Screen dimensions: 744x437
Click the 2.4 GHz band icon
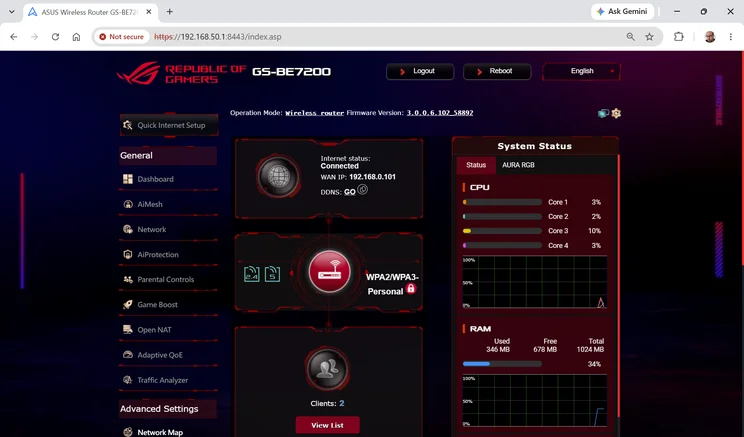pos(251,274)
